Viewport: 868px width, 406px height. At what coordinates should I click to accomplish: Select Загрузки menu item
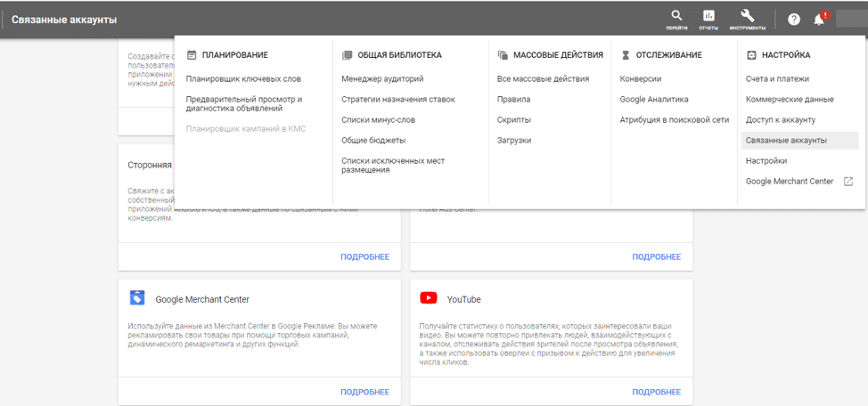(x=514, y=141)
